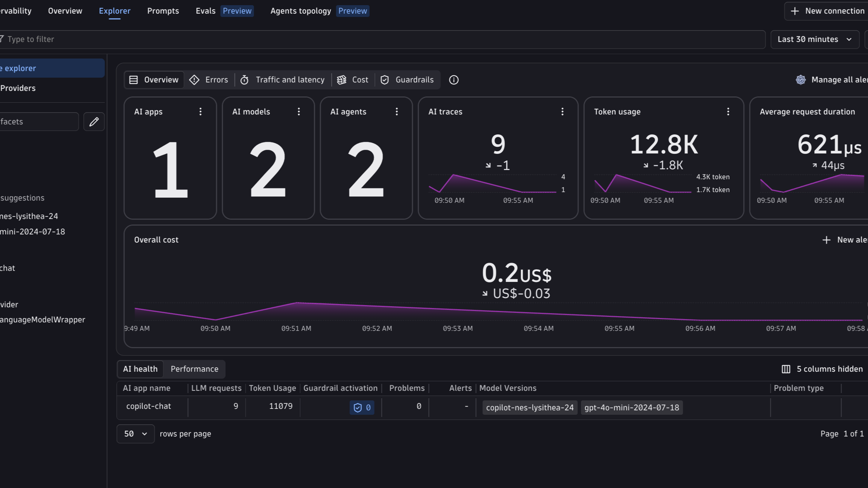This screenshot has width=868, height=488.
Task: Open the AI apps card three-dot menu
Action: pos(200,112)
